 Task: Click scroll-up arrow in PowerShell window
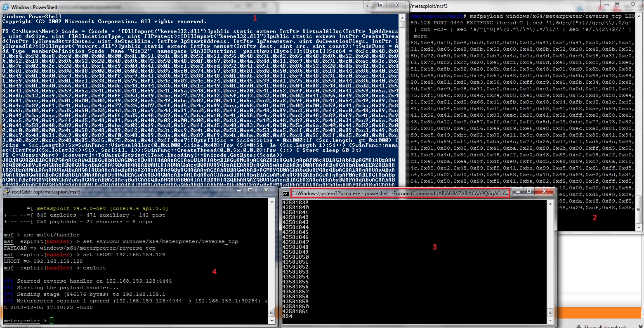402,18
